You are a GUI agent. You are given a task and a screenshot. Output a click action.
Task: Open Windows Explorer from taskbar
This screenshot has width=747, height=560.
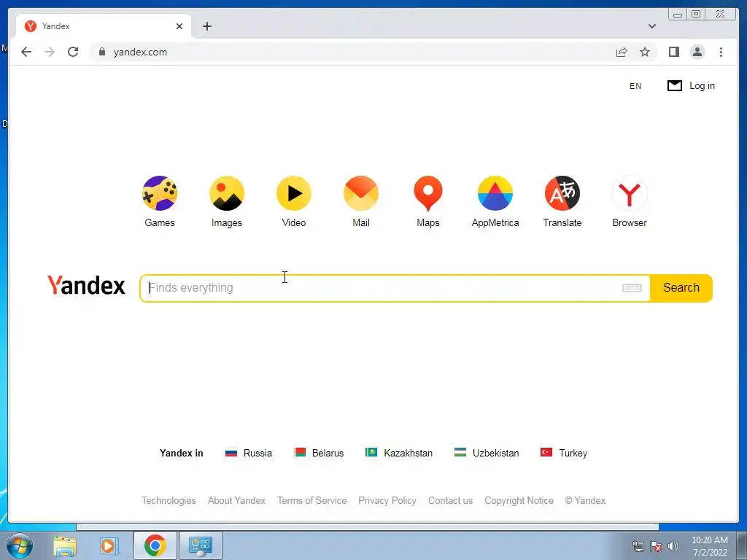pos(65,545)
